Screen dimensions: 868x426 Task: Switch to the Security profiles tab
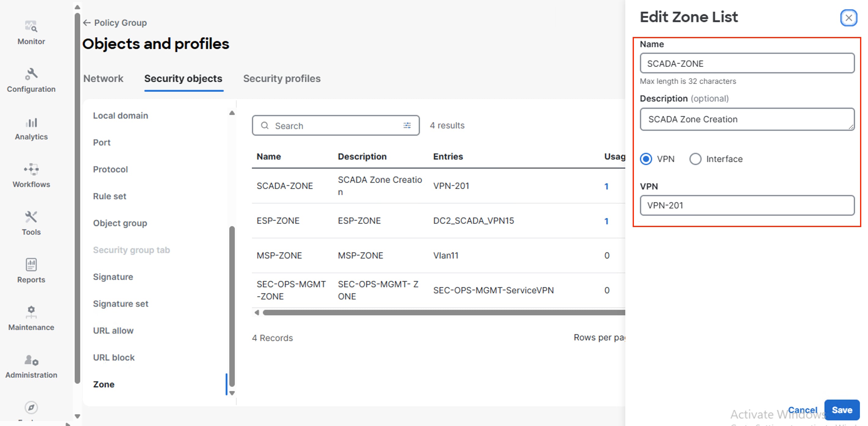[x=282, y=79]
